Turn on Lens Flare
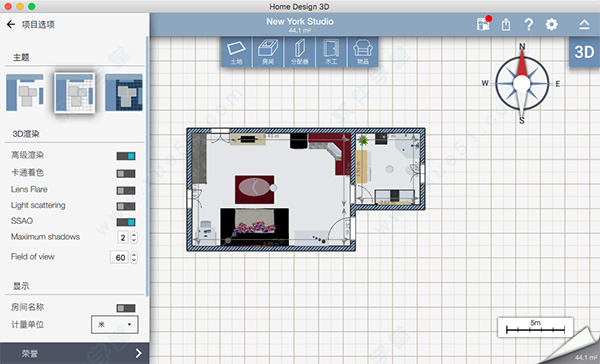 coord(126,190)
